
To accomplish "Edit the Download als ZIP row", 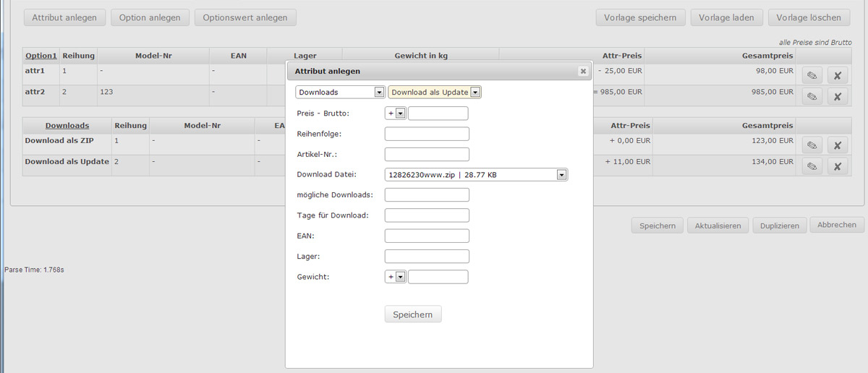I will [812, 145].
